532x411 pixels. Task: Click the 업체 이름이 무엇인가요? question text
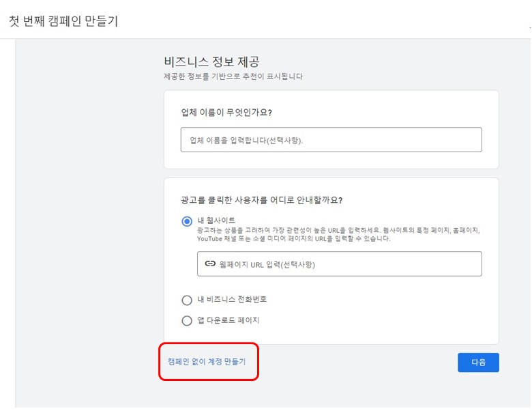pos(226,113)
